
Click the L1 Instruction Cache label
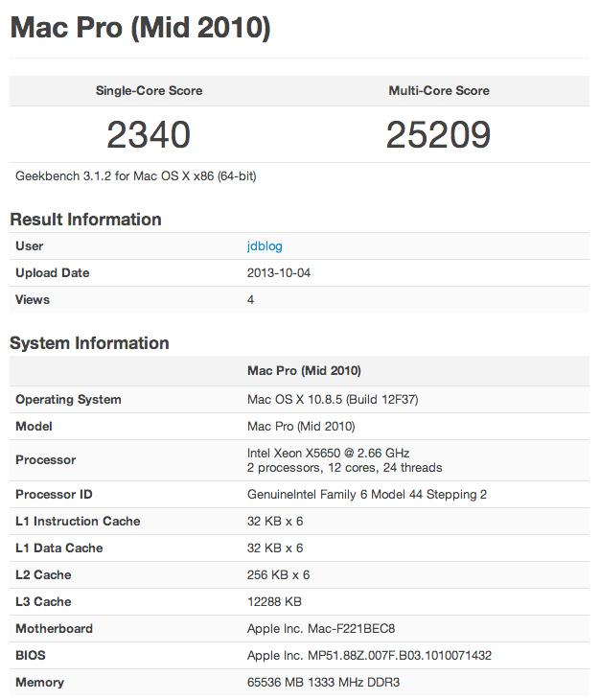coord(78,521)
